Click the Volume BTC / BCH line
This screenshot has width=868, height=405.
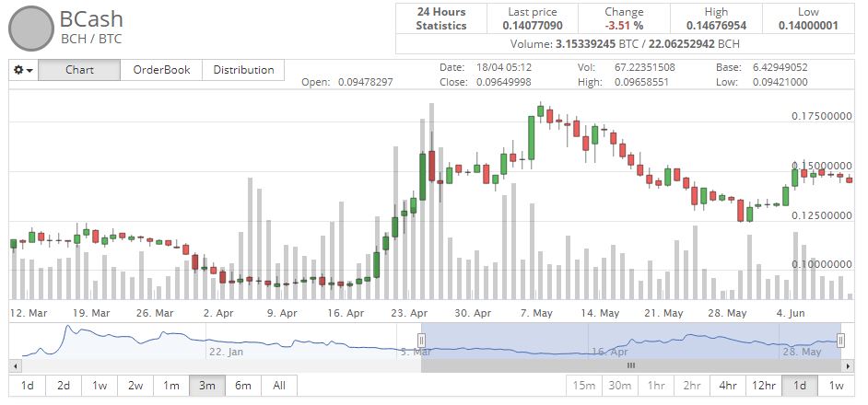[625, 43]
